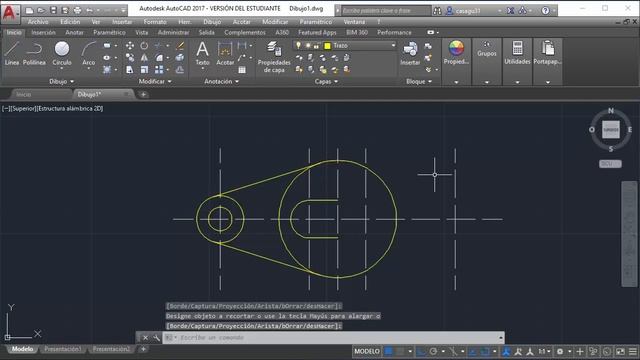This screenshot has height=360, width=640.
Task: Click the command line customize wrench icon
Action: [x=156, y=338]
